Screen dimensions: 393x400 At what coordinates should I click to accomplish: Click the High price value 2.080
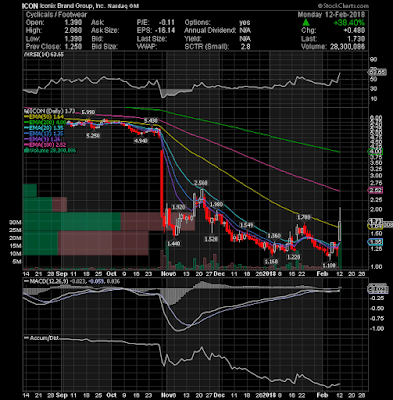tap(73, 31)
